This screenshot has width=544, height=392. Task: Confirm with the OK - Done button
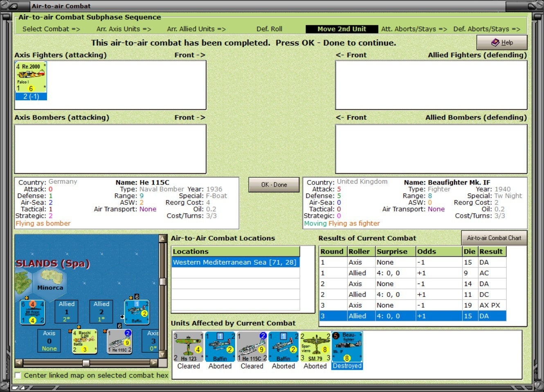click(x=274, y=185)
